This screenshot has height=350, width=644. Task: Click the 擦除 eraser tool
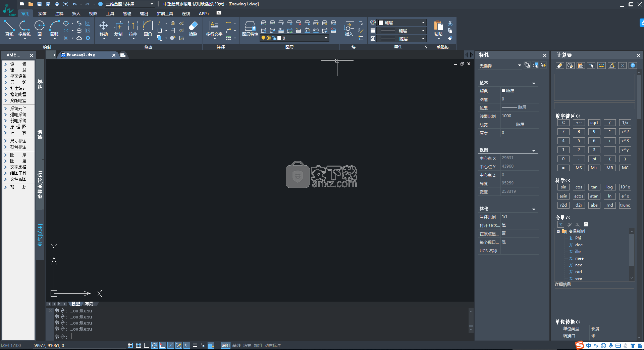193,28
